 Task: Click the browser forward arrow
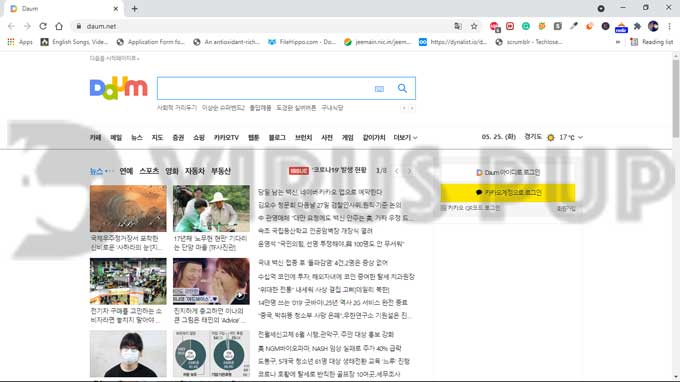[x=27, y=26]
